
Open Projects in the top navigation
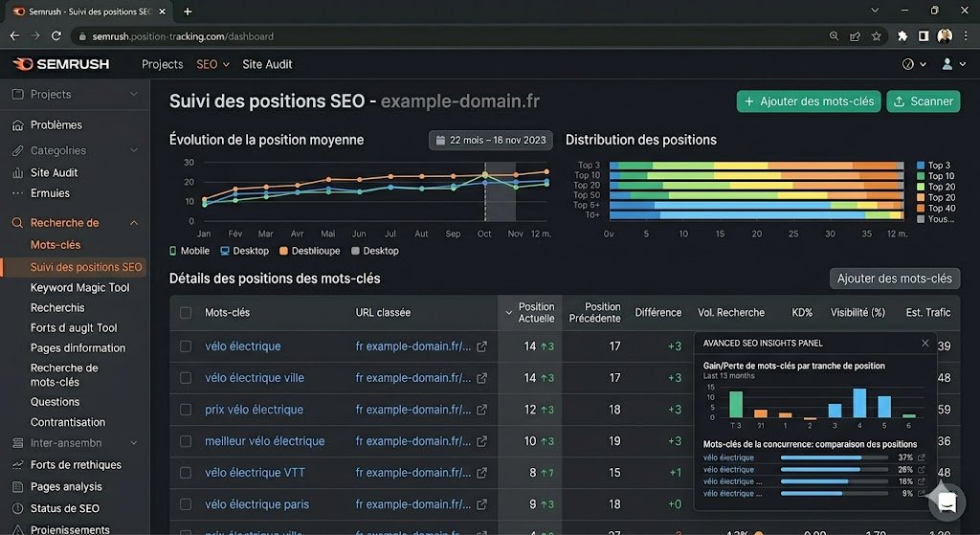(163, 64)
